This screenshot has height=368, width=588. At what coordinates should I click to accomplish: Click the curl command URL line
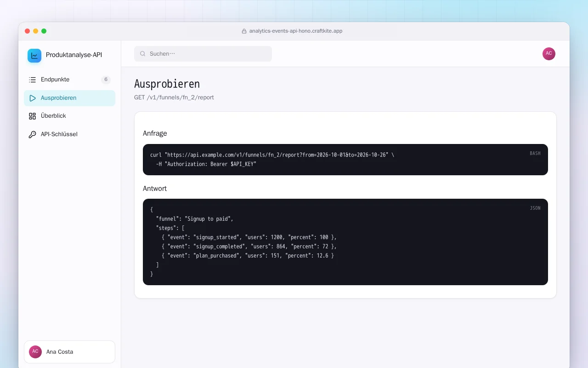(272, 155)
